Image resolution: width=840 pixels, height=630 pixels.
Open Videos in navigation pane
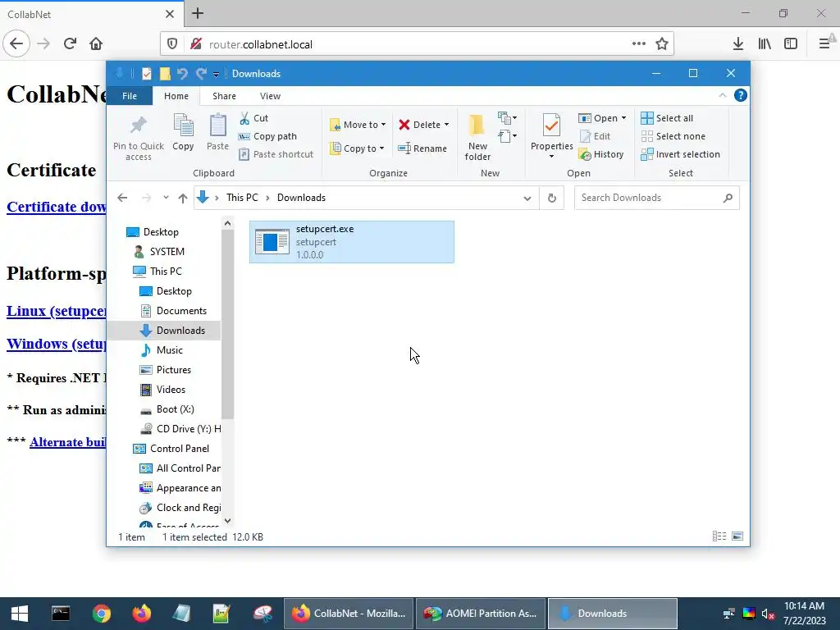171,390
